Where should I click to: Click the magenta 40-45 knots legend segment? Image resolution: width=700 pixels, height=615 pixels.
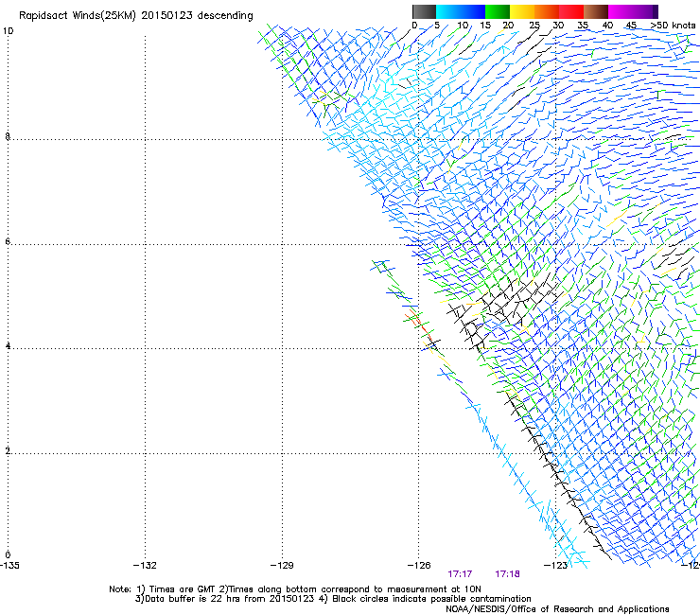click(621, 11)
